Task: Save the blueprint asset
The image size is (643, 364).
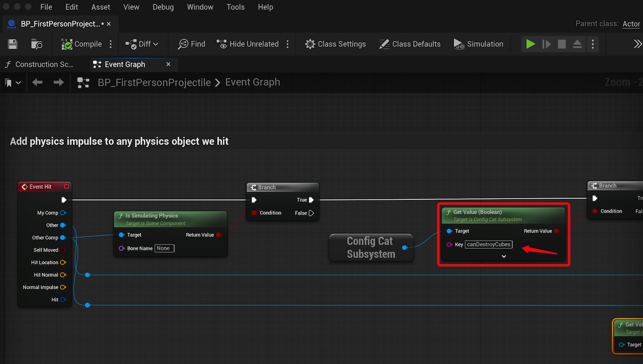Action: point(12,44)
